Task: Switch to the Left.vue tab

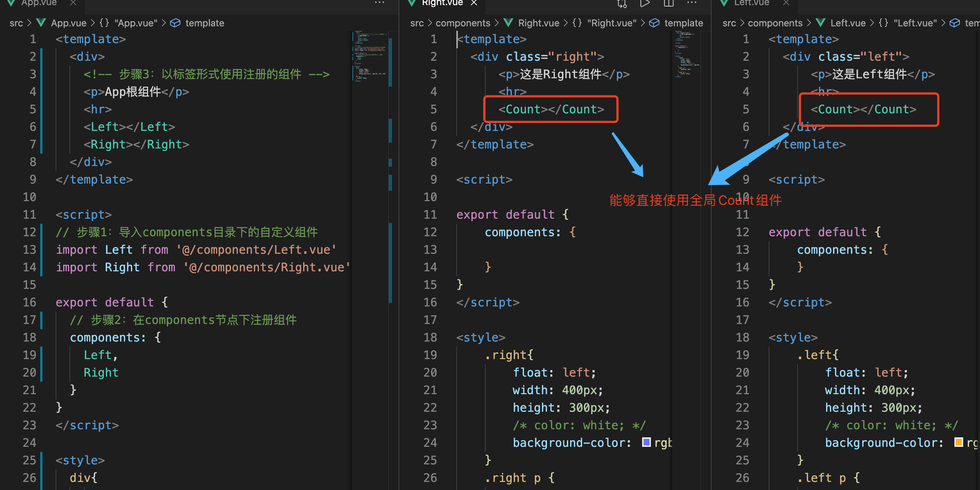Action: 751,3
